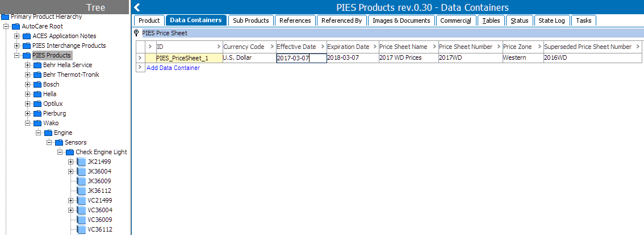Click the Add Data Container link
This screenshot has width=644, height=235.
173,68
